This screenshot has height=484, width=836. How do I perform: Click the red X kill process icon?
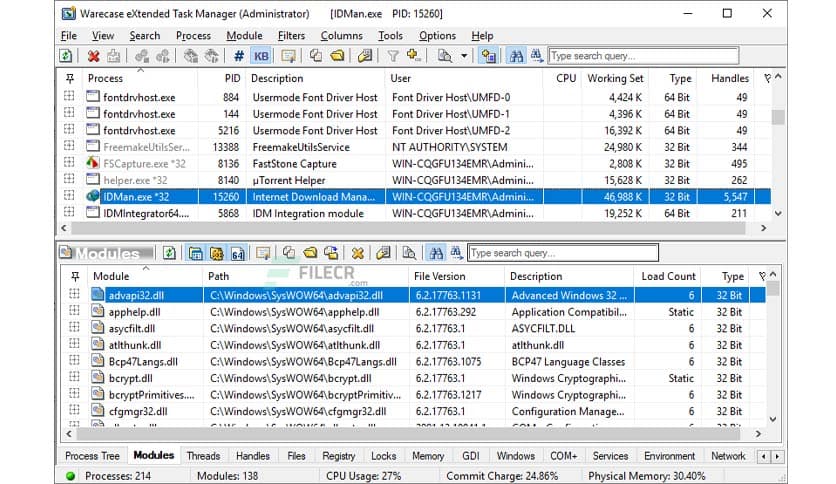(94, 56)
